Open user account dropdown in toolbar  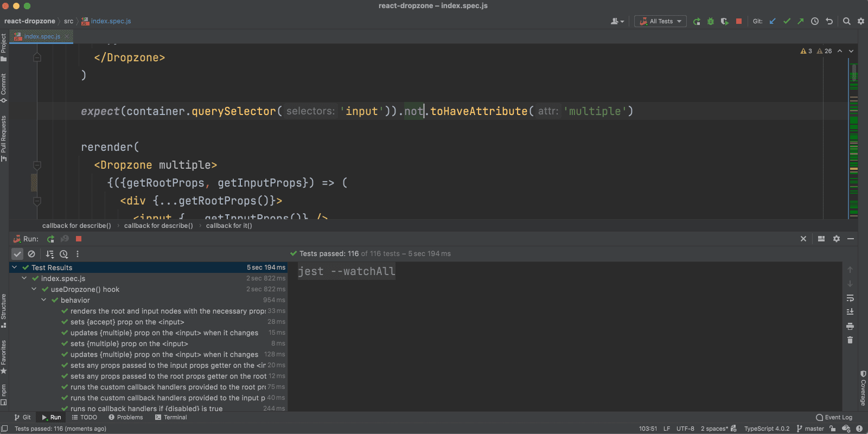617,21
